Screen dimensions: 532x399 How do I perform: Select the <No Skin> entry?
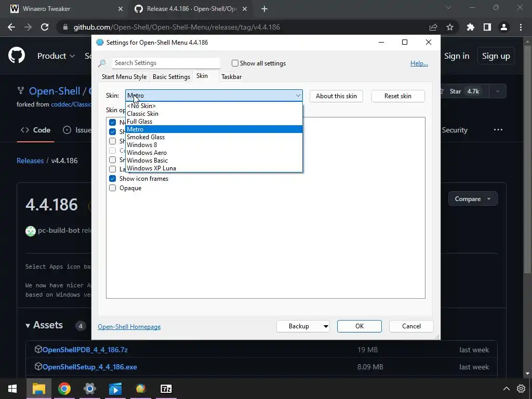(x=214, y=106)
